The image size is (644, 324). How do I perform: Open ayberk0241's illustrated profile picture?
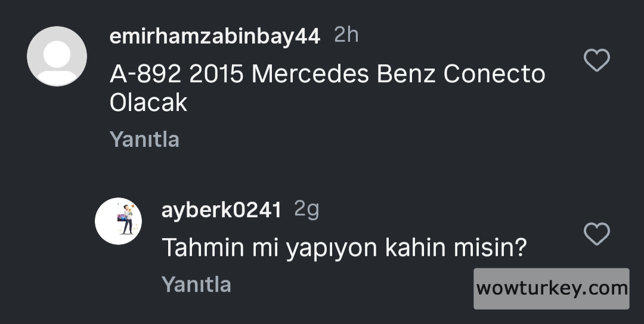118,221
